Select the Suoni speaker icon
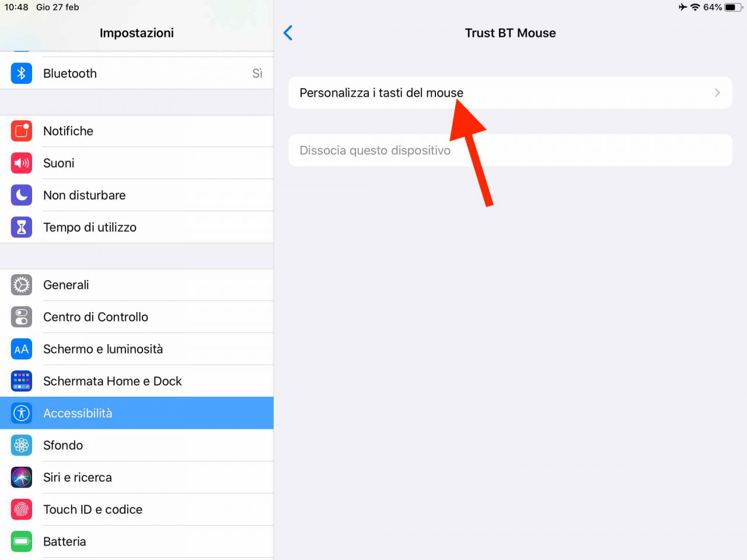This screenshot has width=747, height=560. pyautogui.click(x=22, y=163)
